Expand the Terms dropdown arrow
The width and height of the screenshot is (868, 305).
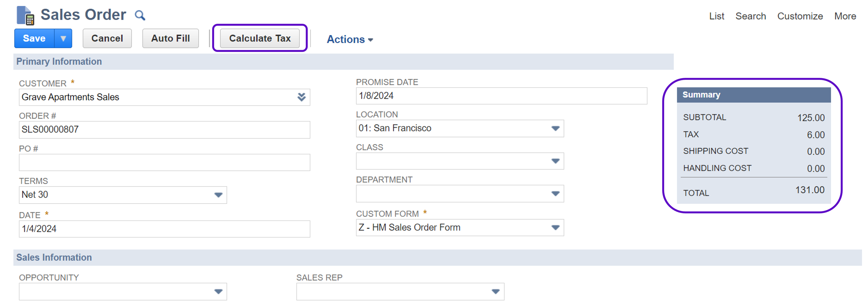(218, 195)
